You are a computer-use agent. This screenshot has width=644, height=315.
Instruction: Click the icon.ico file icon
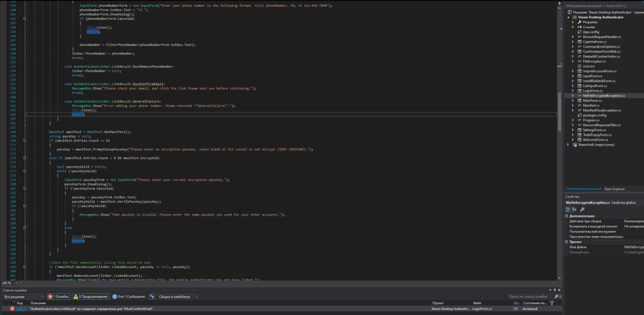click(579, 67)
